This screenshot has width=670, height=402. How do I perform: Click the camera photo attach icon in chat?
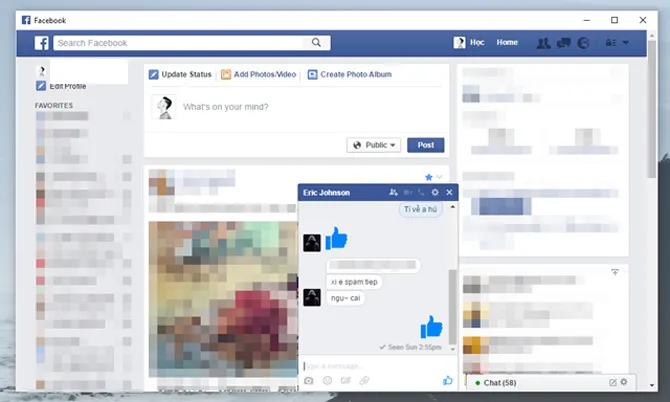tap(309, 381)
